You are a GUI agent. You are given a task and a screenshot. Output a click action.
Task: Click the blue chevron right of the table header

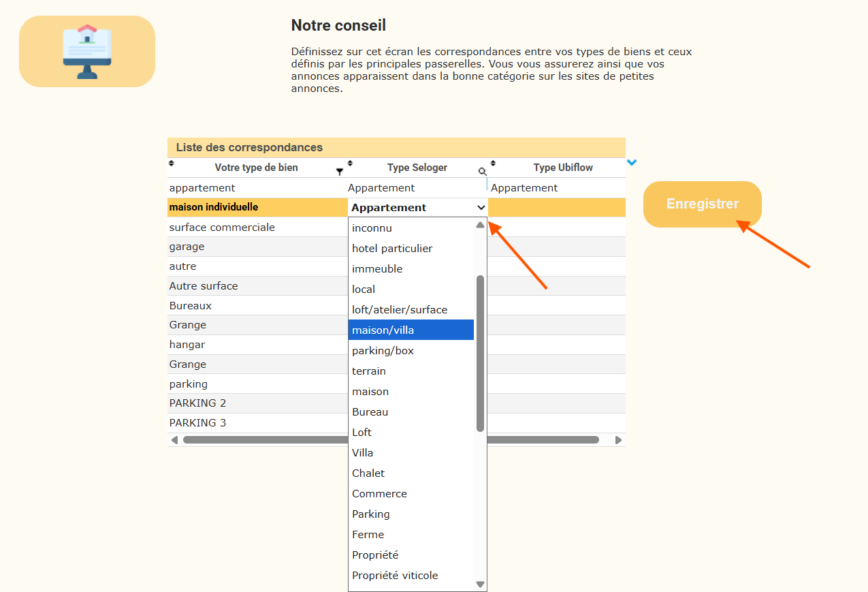pyautogui.click(x=632, y=163)
